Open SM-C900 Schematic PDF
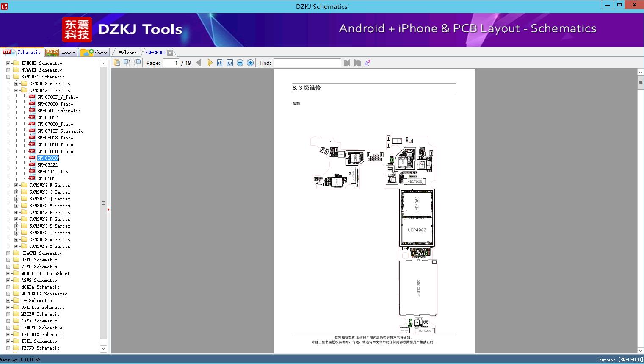644x364 pixels. [x=59, y=111]
